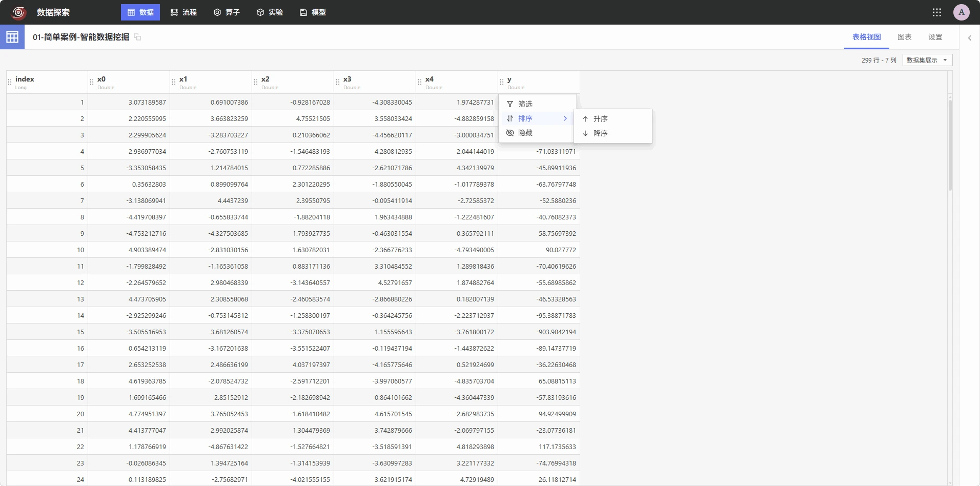
Task: Select cell 90.027772 in y
Action: coord(539,250)
